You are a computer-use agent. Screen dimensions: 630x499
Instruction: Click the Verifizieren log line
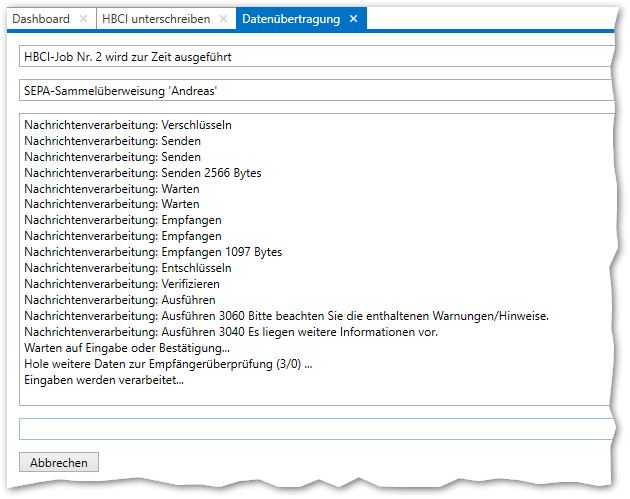(122, 284)
